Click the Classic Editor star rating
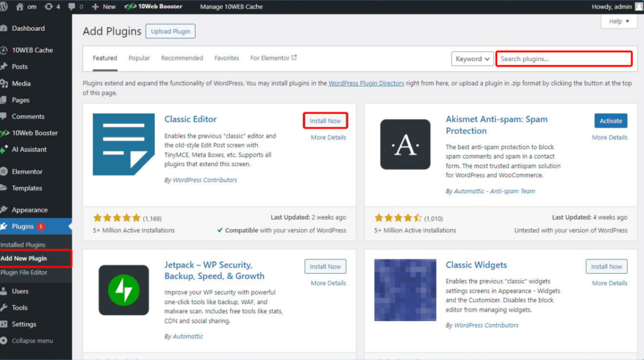The height and width of the screenshot is (360, 644). click(117, 218)
